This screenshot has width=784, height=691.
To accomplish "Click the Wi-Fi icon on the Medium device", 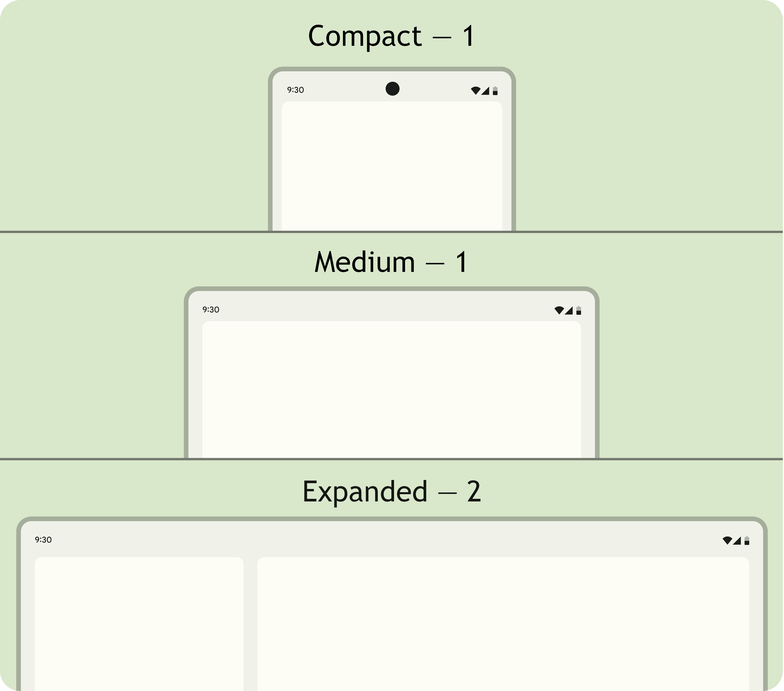I will tap(559, 310).
